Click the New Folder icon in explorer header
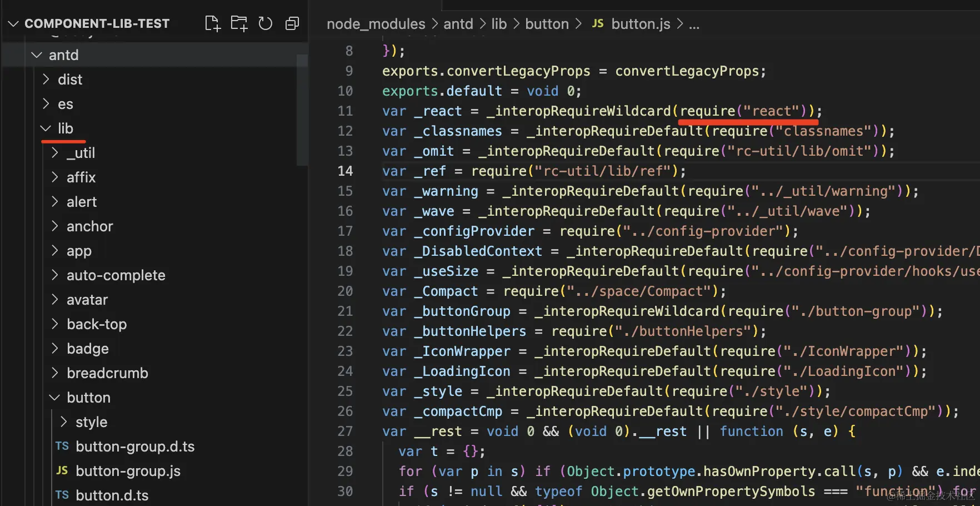 click(x=239, y=23)
